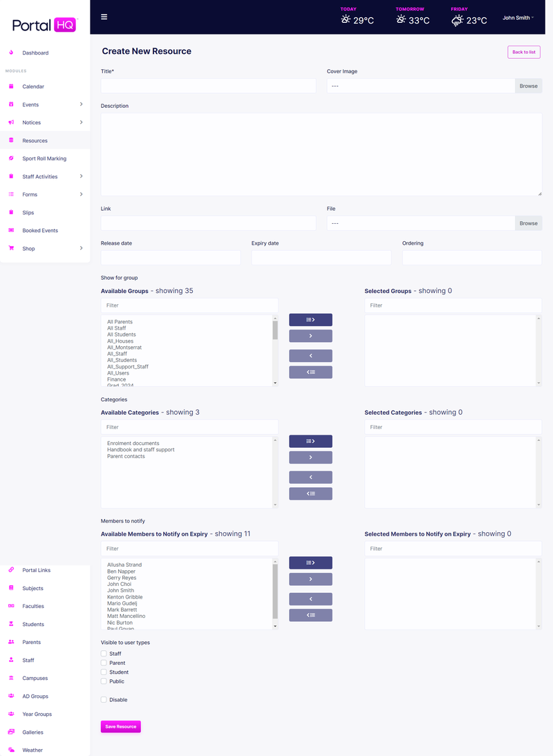
Task: Select the Galleries icon
Action: pyautogui.click(x=10, y=732)
